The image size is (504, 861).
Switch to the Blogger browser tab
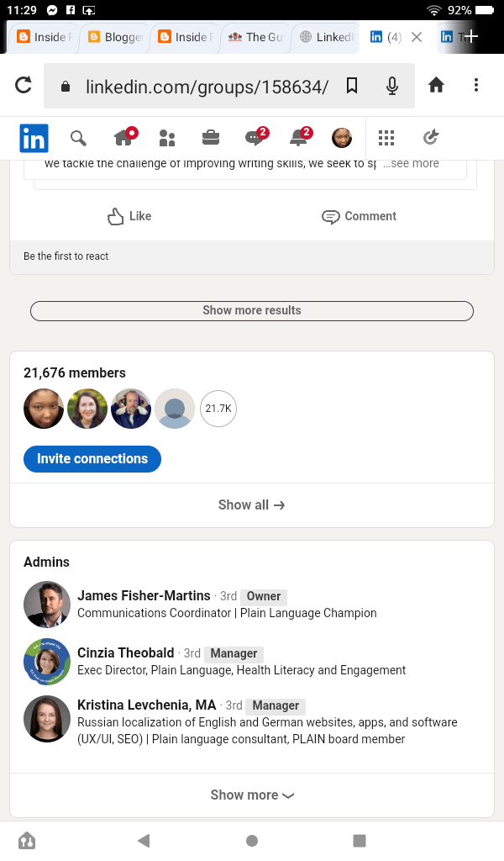[115, 37]
